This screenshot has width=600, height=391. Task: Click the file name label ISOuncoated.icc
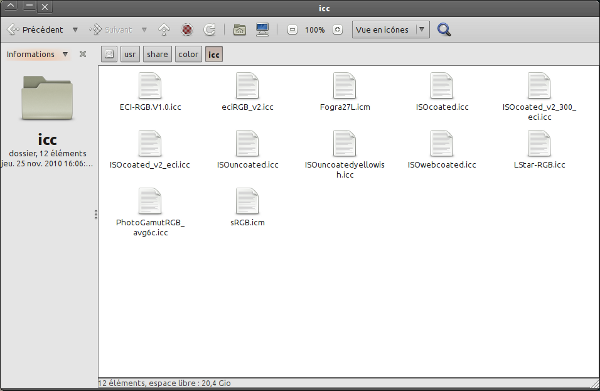tap(248, 165)
